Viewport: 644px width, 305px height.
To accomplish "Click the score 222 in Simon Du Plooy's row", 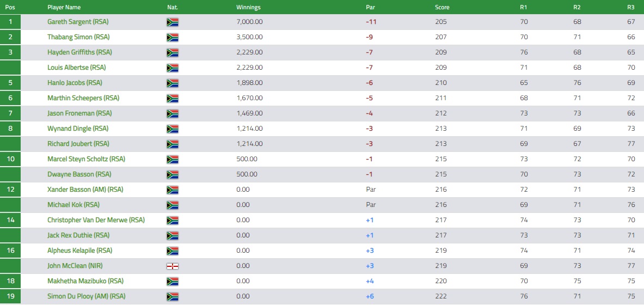I will tap(441, 296).
